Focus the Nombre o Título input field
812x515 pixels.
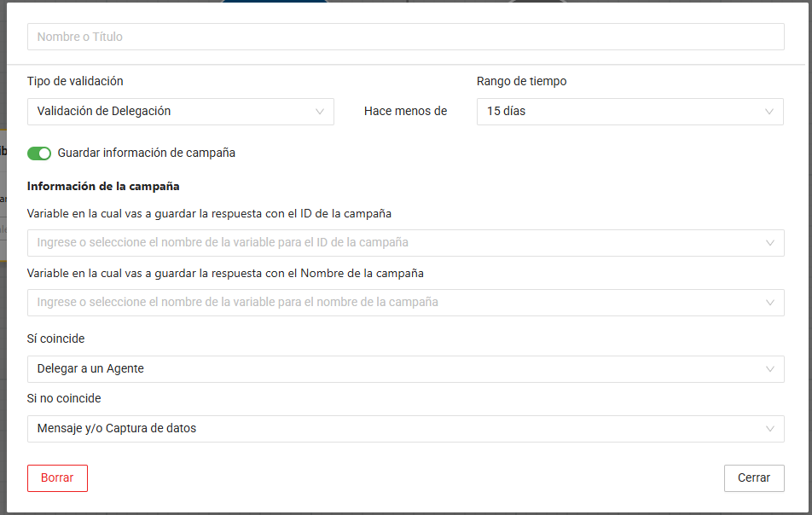405,38
